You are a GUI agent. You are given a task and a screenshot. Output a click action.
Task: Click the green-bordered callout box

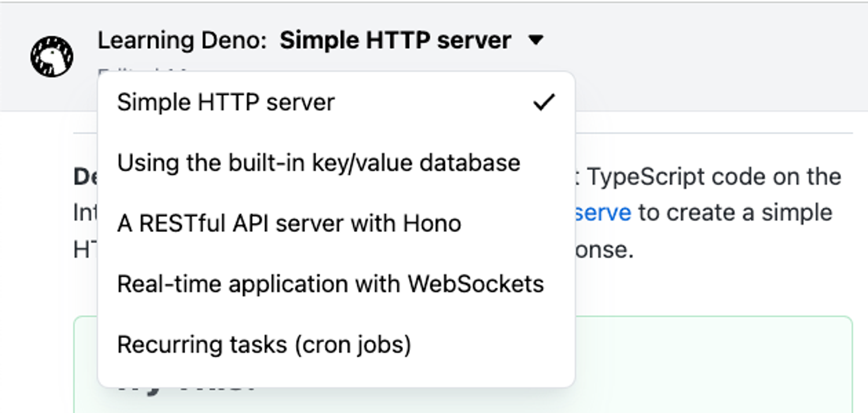tap(712, 364)
